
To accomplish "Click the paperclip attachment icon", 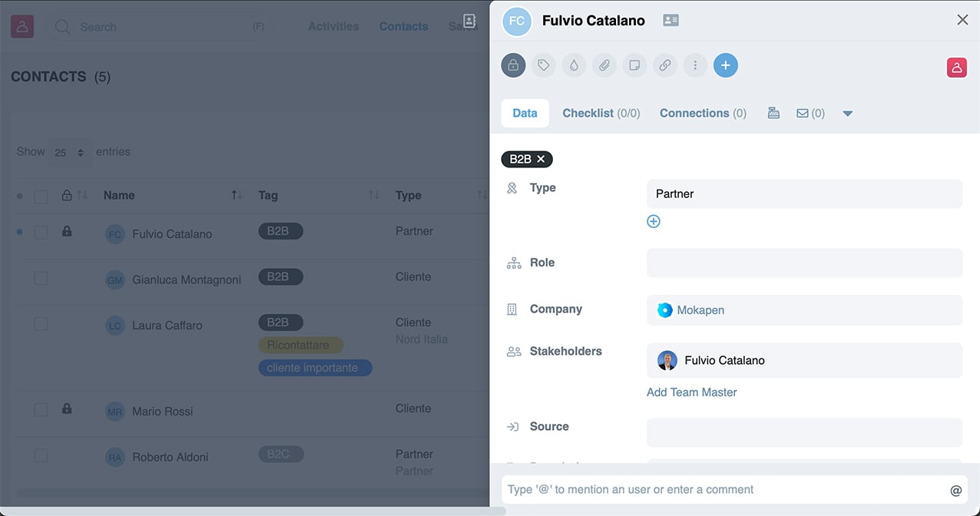I will 604,65.
